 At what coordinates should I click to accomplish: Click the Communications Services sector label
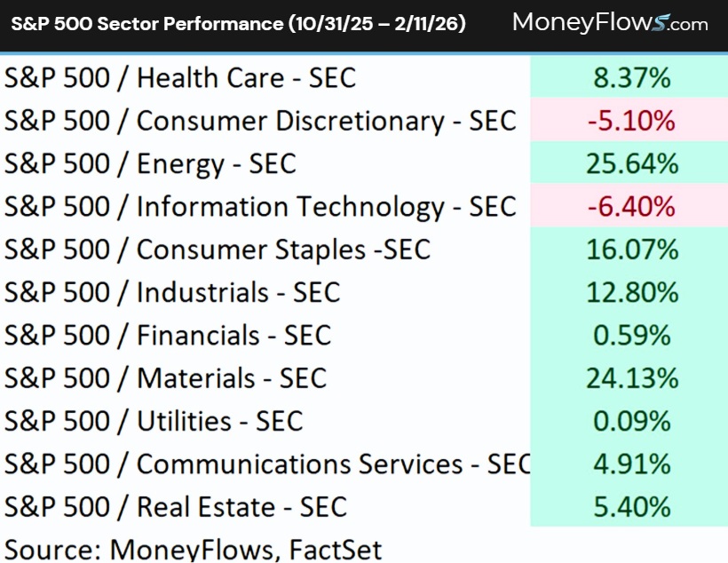[266, 464]
